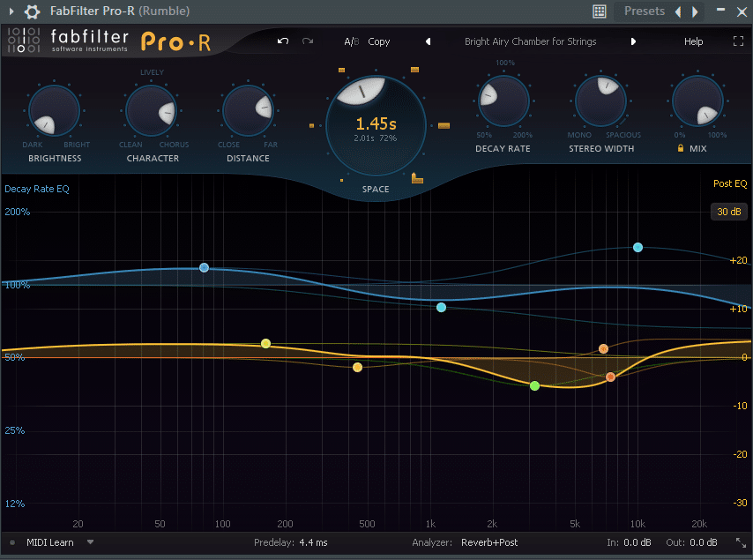753x560 pixels.
Task: Select the blue Decay Rate EQ node near 80 Hz
Action: pos(204,267)
